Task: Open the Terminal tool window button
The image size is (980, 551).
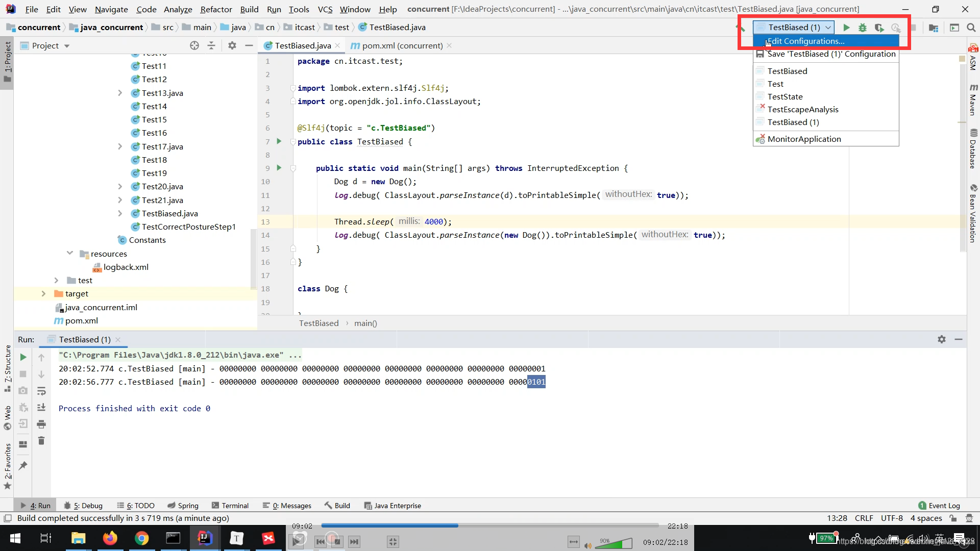Action: (x=230, y=506)
